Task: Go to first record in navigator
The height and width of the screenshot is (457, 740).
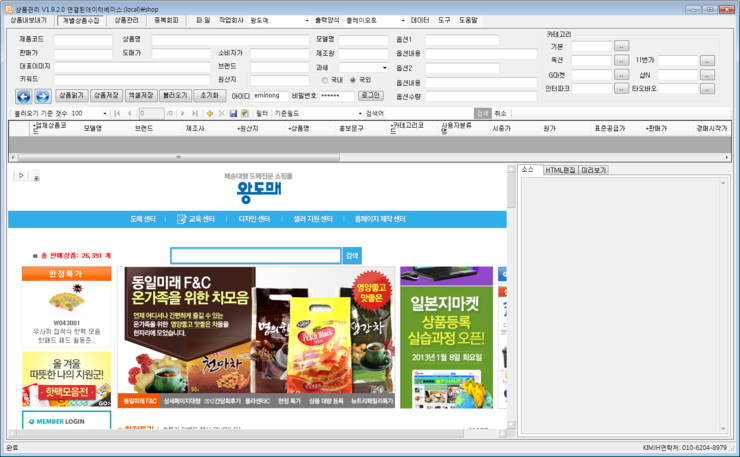Action: (x=117, y=113)
